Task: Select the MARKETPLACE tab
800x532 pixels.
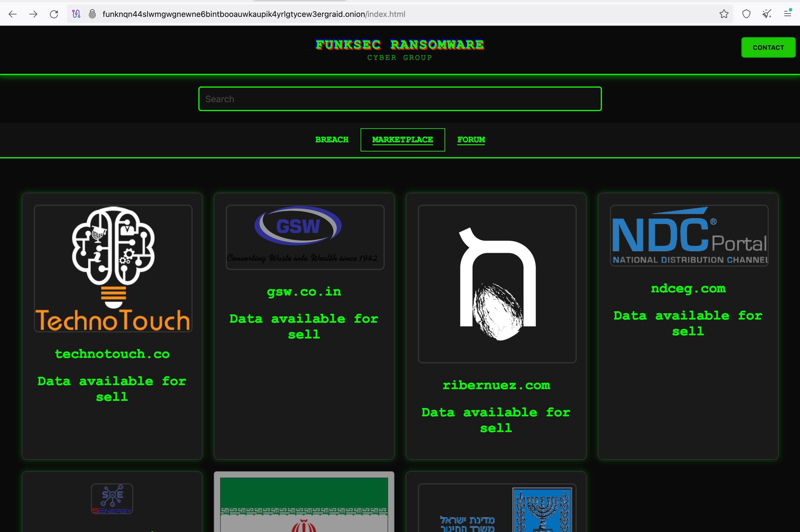Action: [x=402, y=139]
